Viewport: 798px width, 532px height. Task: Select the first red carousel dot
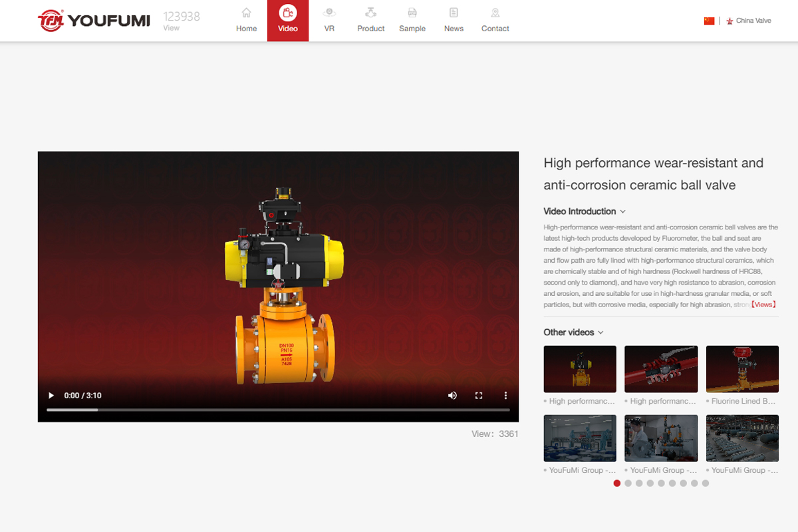coord(617,483)
